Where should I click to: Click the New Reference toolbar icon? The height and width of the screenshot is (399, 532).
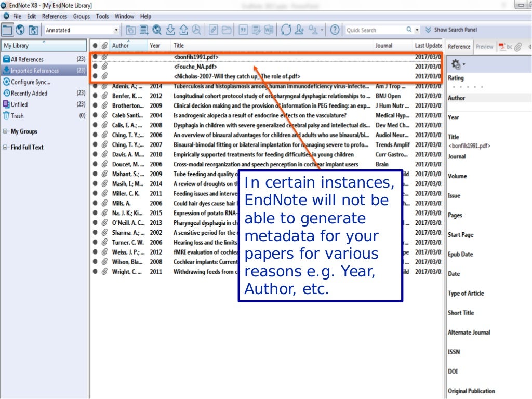point(144,30)
